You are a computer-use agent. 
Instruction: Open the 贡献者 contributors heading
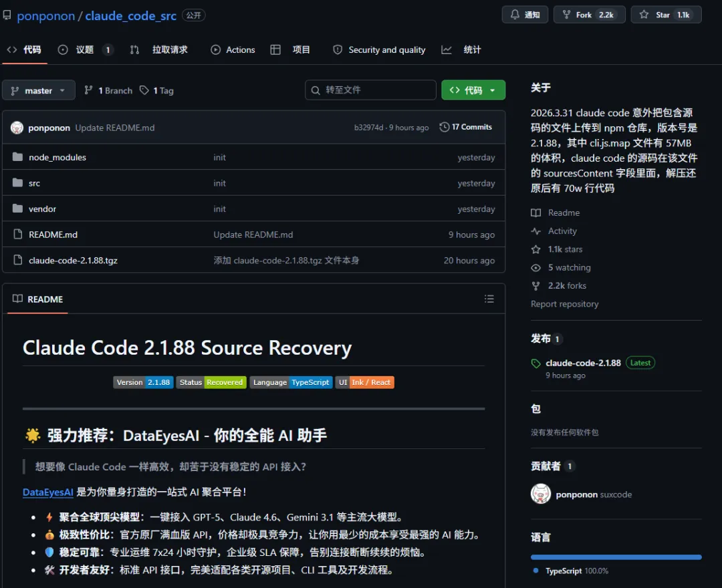coord(546,466)
